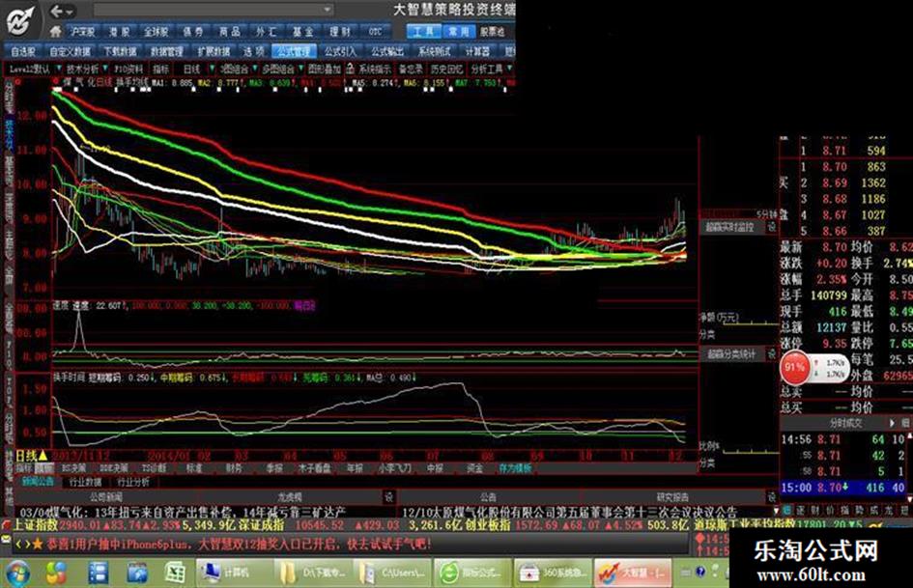913x588 pixels.
Task: Click the 计算器 button
Action: (477, 51)
